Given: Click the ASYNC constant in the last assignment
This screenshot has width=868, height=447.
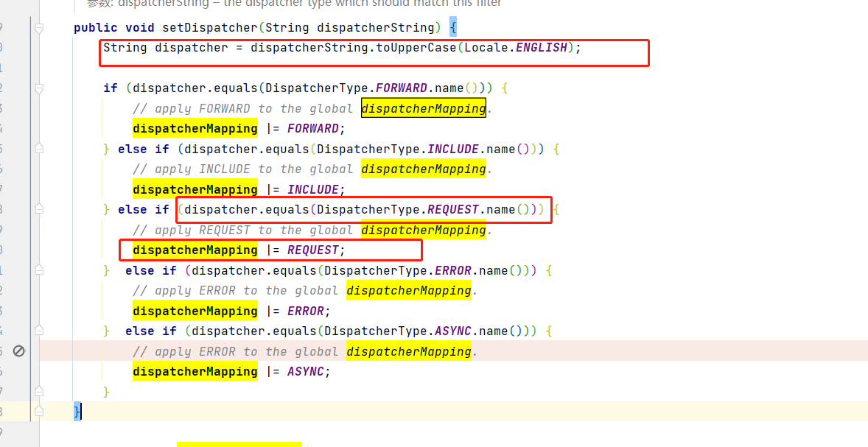Looking at the screenshot, I should [305, 372].
